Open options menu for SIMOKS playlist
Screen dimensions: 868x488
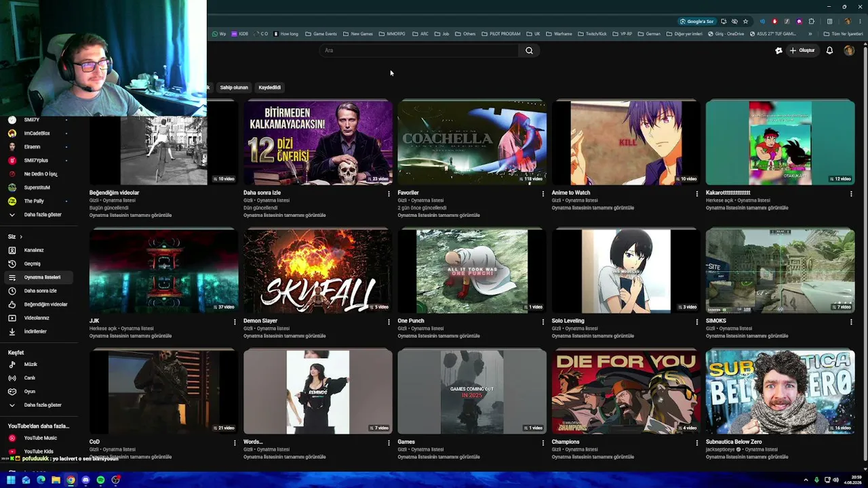coord(851,322)
